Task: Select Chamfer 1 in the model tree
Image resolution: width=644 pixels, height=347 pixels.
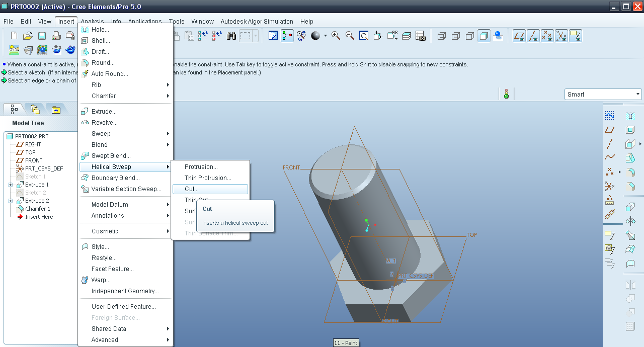Action: [x=38, y=209]
